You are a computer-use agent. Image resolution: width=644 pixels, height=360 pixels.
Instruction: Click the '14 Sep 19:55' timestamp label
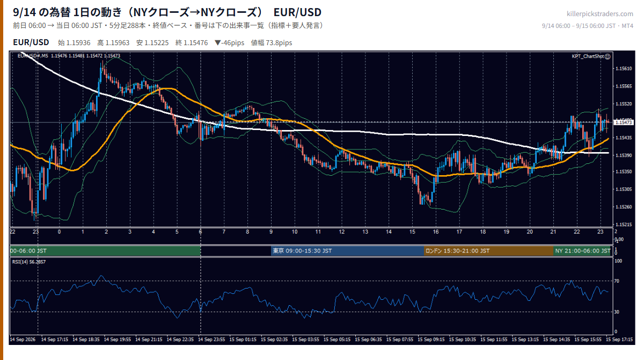tap(118, 340)
